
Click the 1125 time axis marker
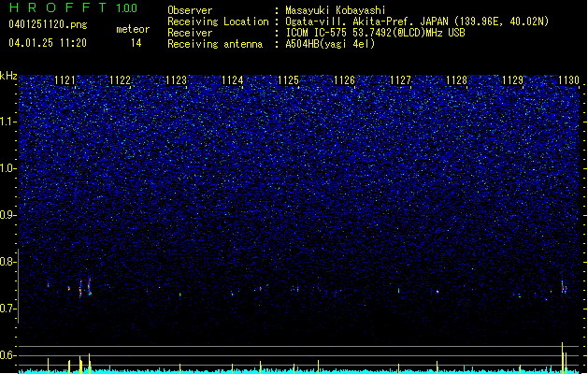pos(288,80)
